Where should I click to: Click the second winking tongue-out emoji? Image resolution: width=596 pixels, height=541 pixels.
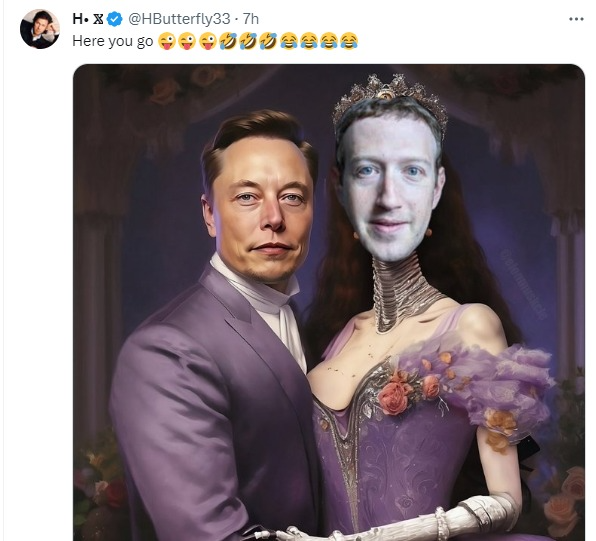coord(187,41)
